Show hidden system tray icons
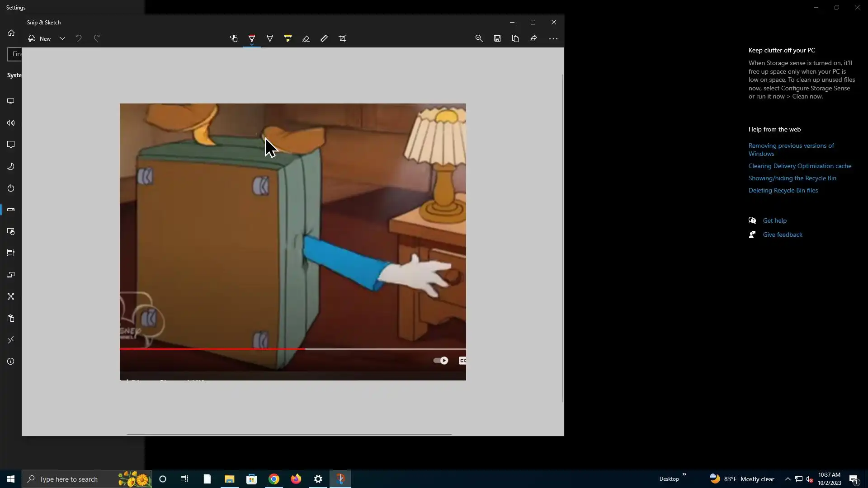 [788, 479]
